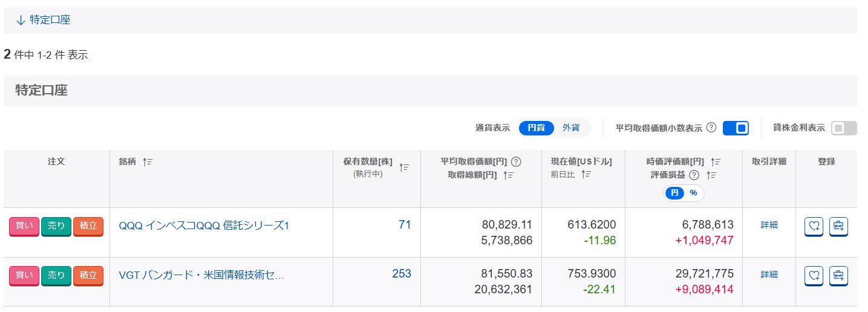Add QQQ to favorites with heart icon

point(814,226)
